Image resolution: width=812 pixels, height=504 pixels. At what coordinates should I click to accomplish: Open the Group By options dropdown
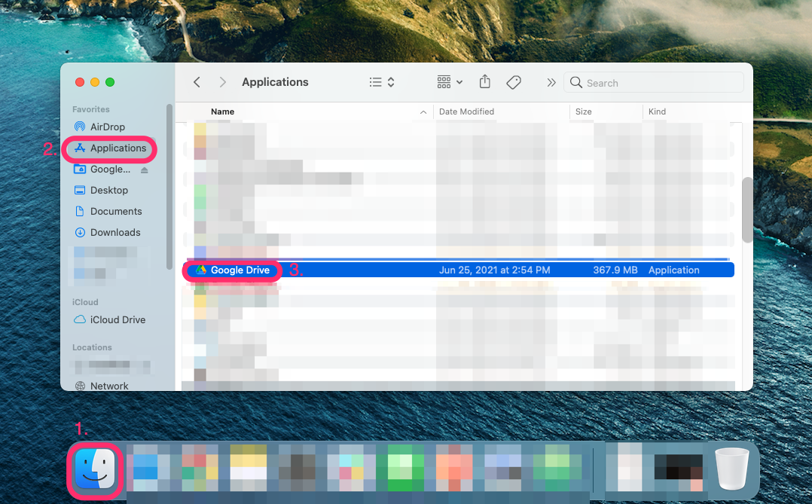[x=449, y=82]
